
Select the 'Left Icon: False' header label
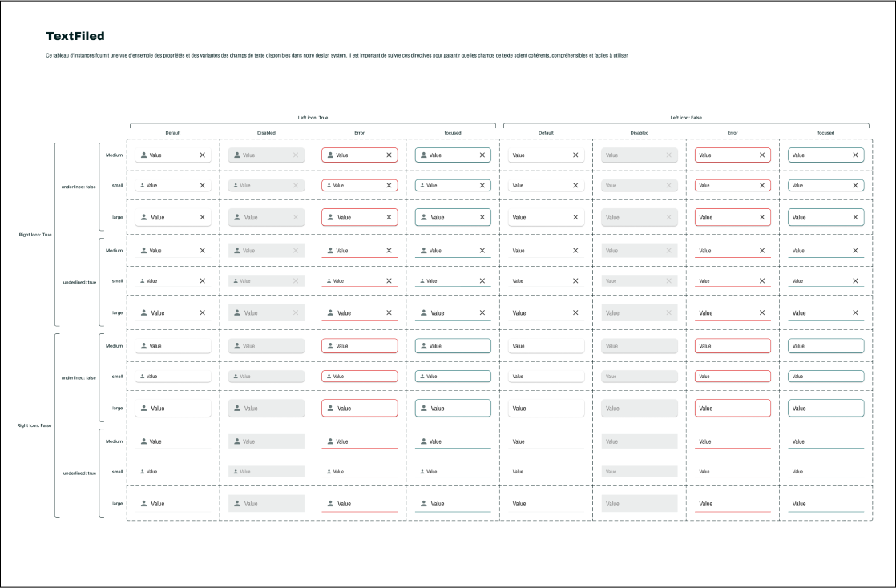(x=685, y=117)
